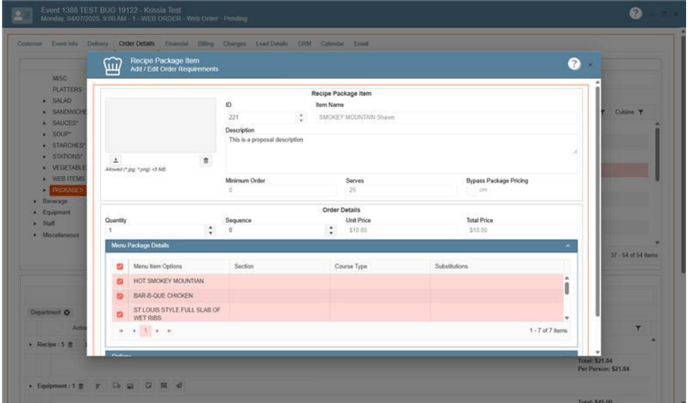688x403 pixels.
Task: Jump to the last page in the grid pager
Action: [169, 330]
